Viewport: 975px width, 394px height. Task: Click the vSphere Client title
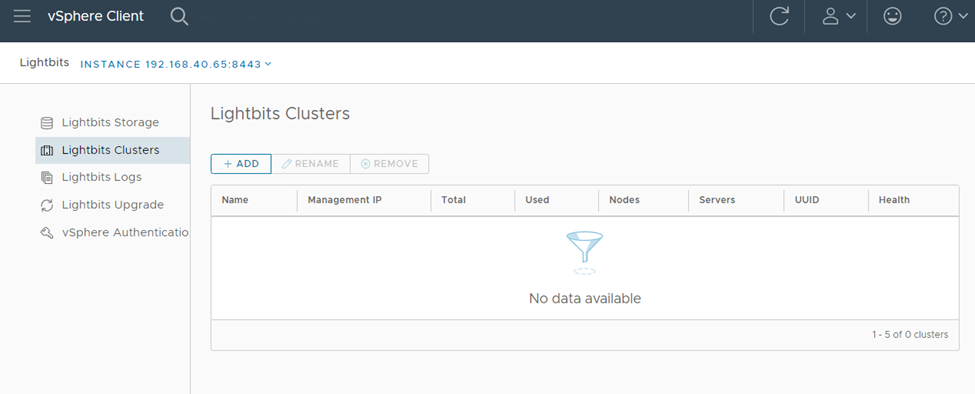point(96,17)
